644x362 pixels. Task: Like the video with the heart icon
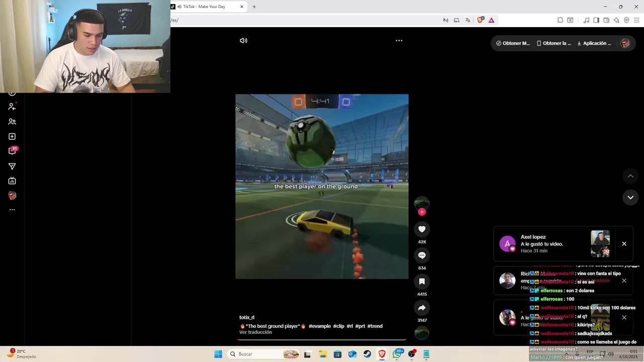pyautogui.click(x=422, y=229)
